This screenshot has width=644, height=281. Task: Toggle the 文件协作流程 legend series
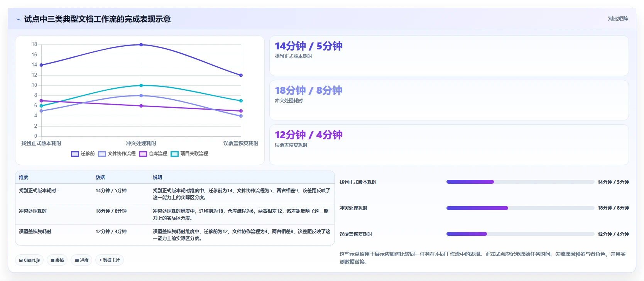coord(117,154)
